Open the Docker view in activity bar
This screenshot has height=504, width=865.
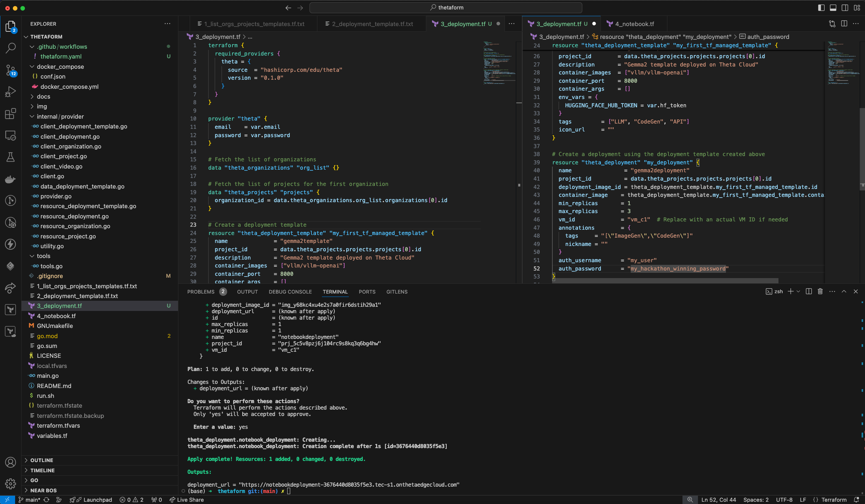(11, 179)
